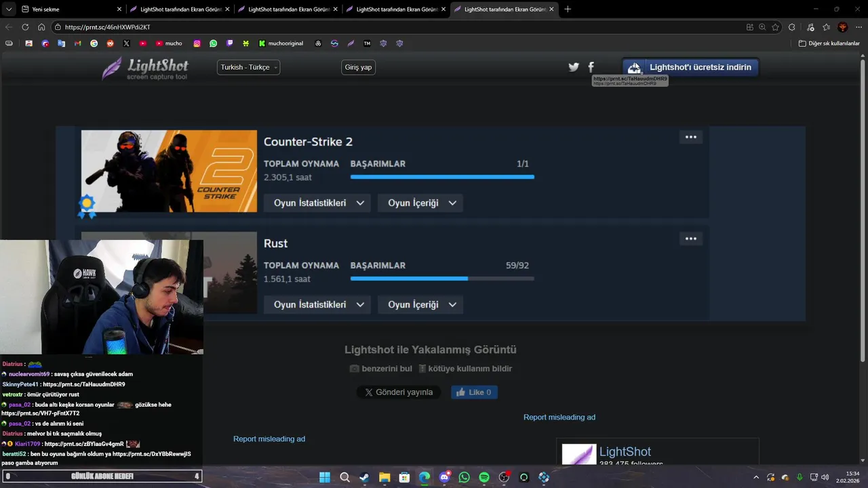Viewport: 868px width, 488px height.
Task: Click the address bar URL field
Action: (400, 27)
